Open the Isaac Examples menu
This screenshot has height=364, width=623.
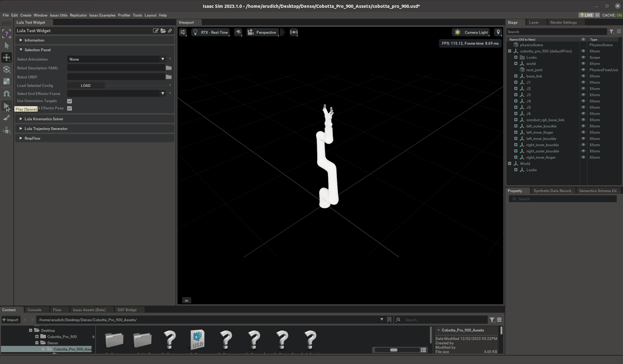(102, 15)
